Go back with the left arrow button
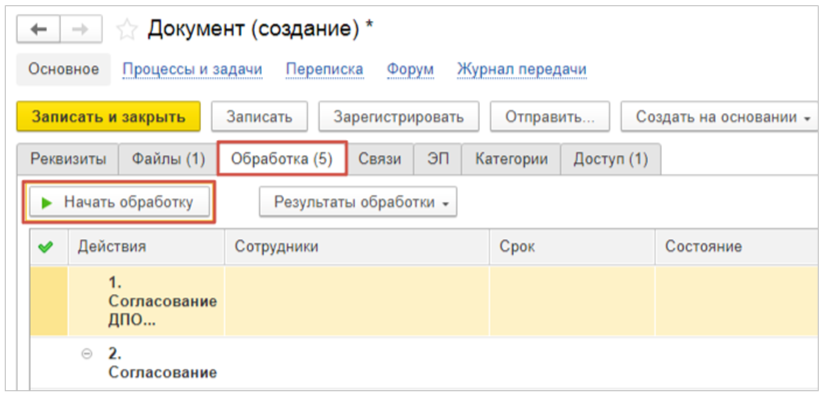This screenshot has height=394, width=824. [38, 30]
